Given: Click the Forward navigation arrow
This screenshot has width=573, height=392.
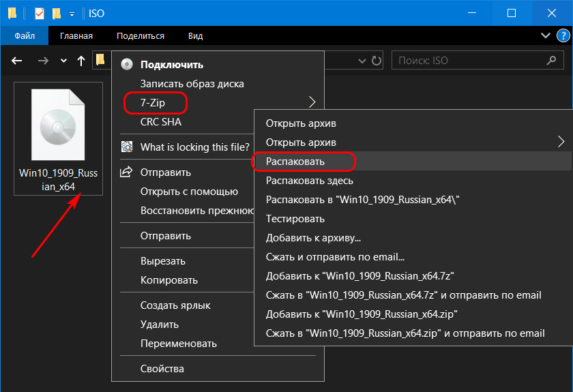Looking at the screenshot, I should click(43, 60).
